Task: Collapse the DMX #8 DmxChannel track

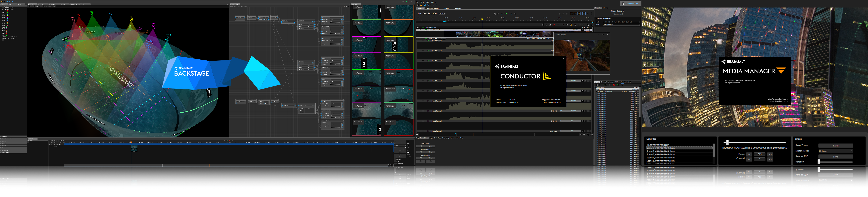Action: [x=423, y=111]
